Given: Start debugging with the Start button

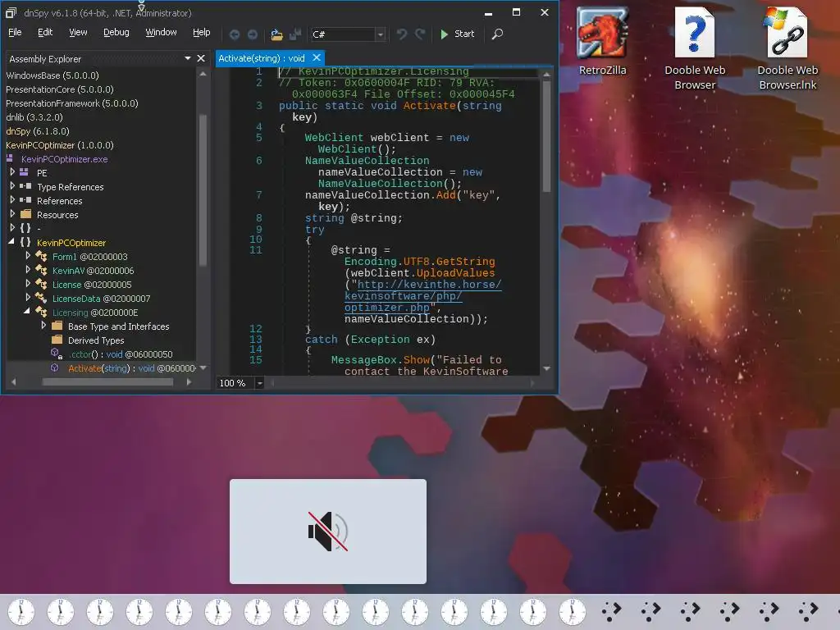Looking at the screenshot, I should [x=457, y=34].
